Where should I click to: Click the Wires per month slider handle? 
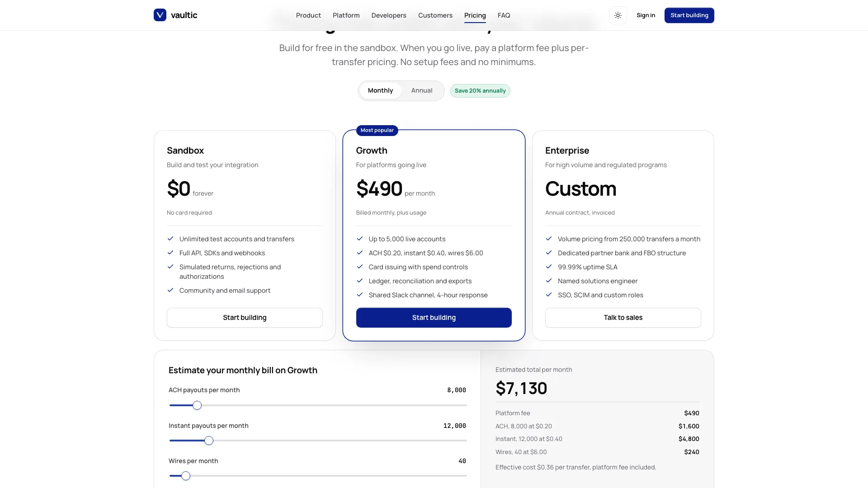186,476
